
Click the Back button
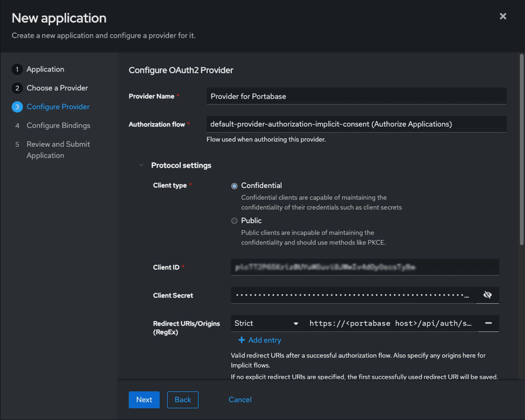tap(182, 399)
